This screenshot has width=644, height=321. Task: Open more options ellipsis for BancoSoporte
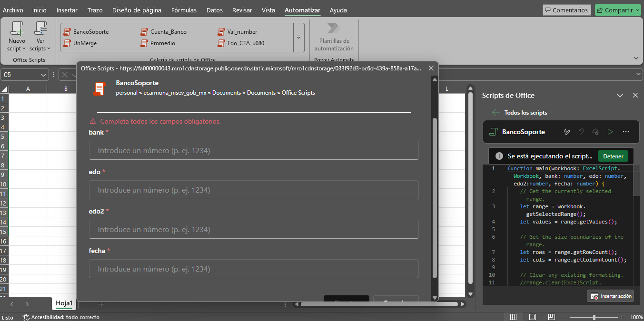626,132
